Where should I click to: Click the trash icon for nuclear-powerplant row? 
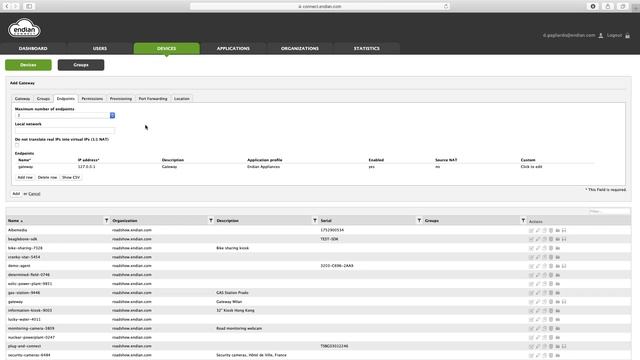pos(551,338)
